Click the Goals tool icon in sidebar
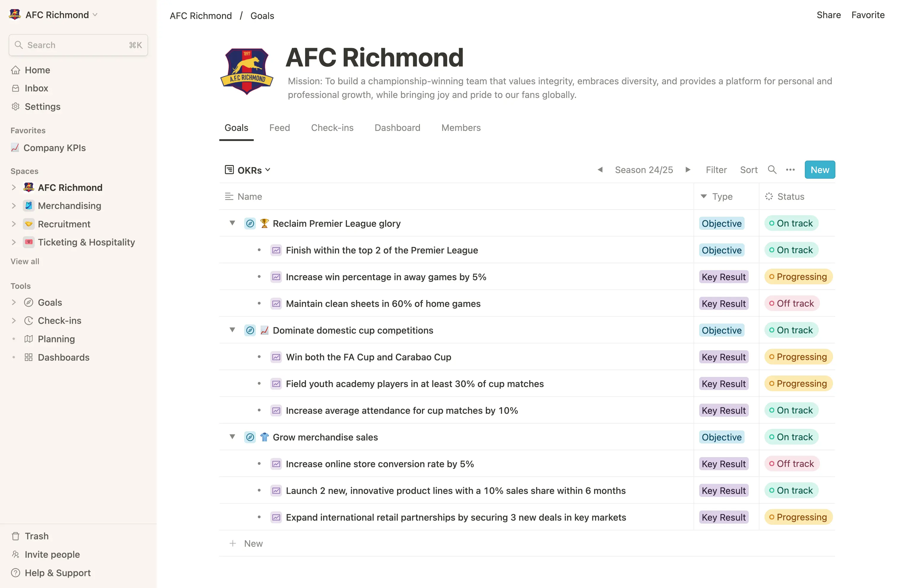 [x=28, y=302]
